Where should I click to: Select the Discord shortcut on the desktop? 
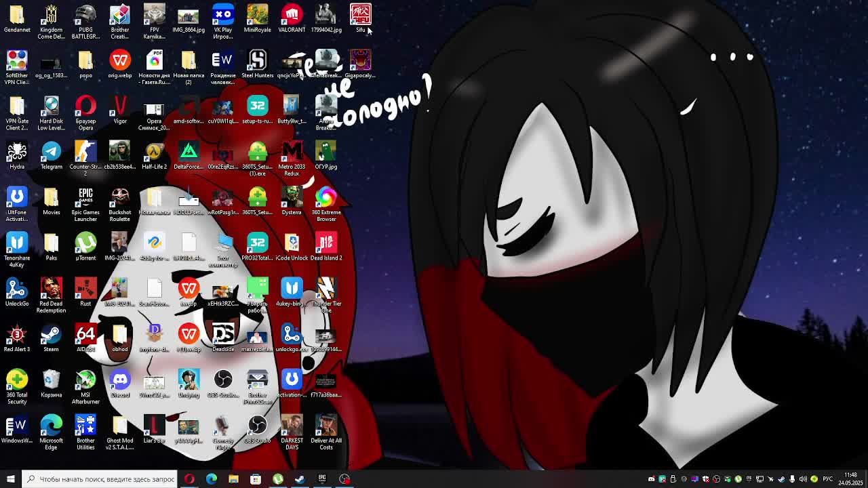tap(120, 384)
